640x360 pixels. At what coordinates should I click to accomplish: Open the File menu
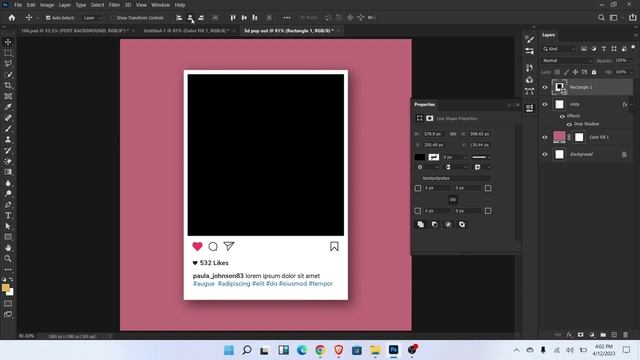point(18,5)
